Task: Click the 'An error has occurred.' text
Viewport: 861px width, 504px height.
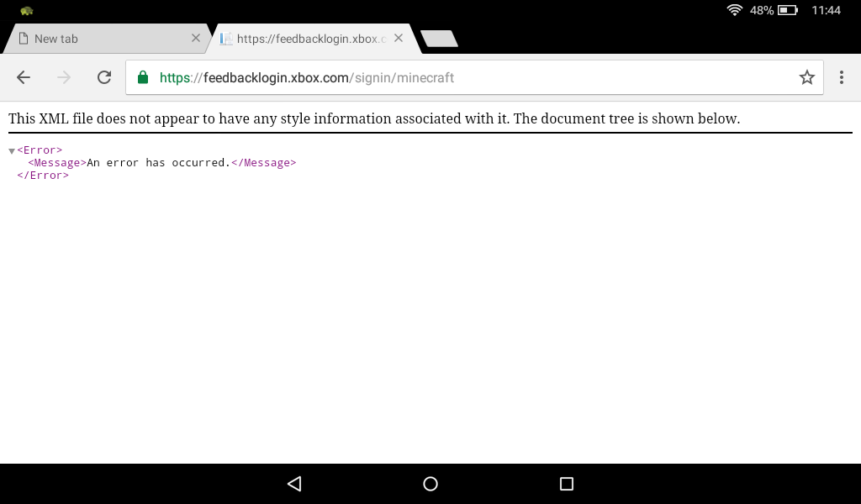Action: coord(158,162)
